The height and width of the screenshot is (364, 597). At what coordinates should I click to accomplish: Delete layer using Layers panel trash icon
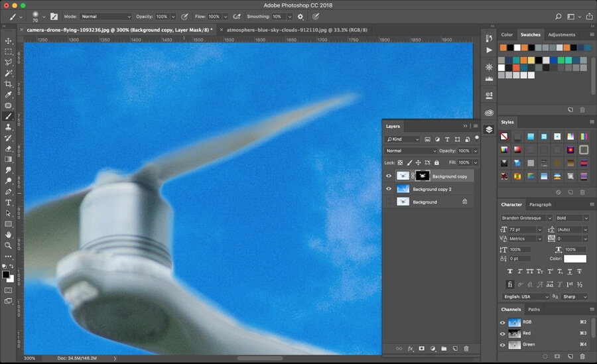tap(466, 348)
